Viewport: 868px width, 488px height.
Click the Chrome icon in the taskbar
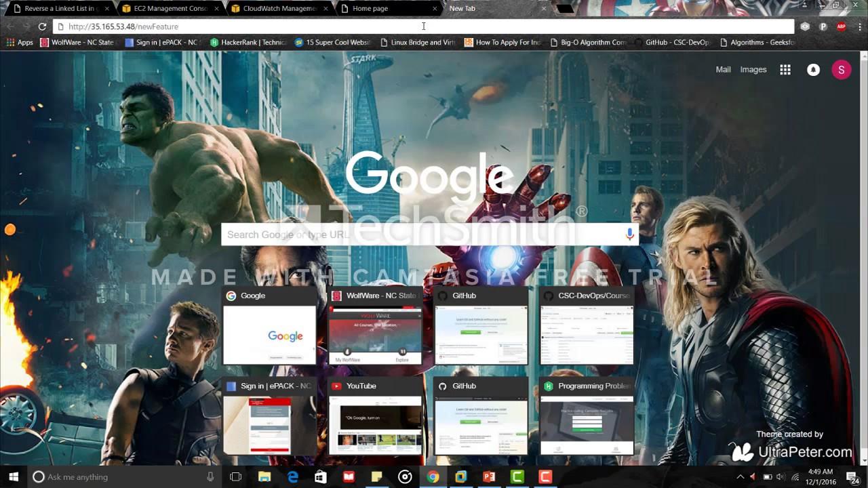pos(433,476)
